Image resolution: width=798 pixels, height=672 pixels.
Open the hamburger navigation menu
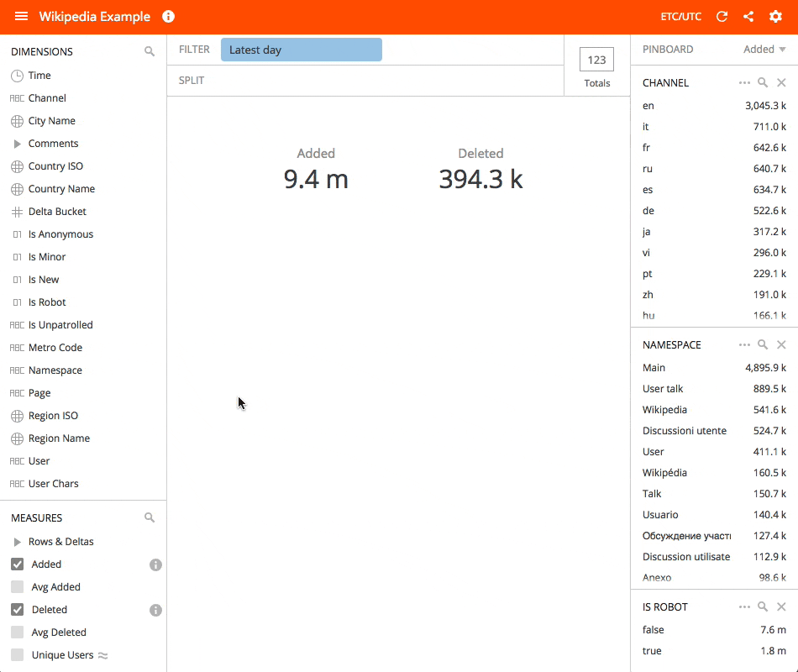coord(21,17)
